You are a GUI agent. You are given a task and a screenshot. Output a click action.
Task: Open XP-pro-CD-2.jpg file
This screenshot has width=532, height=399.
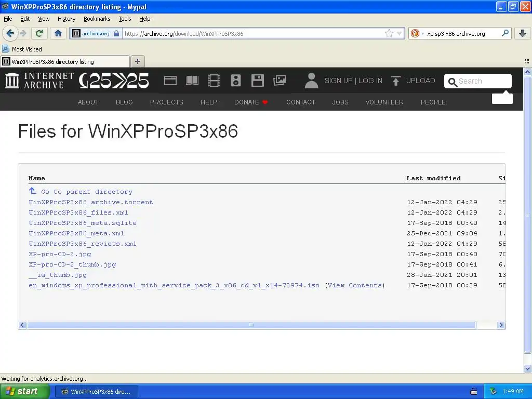click(x=60, y=254)
